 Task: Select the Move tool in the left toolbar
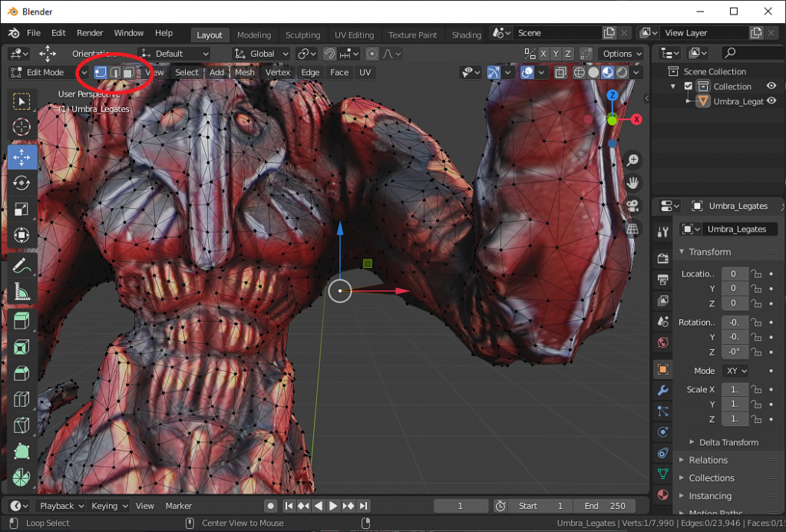(21, 157)
